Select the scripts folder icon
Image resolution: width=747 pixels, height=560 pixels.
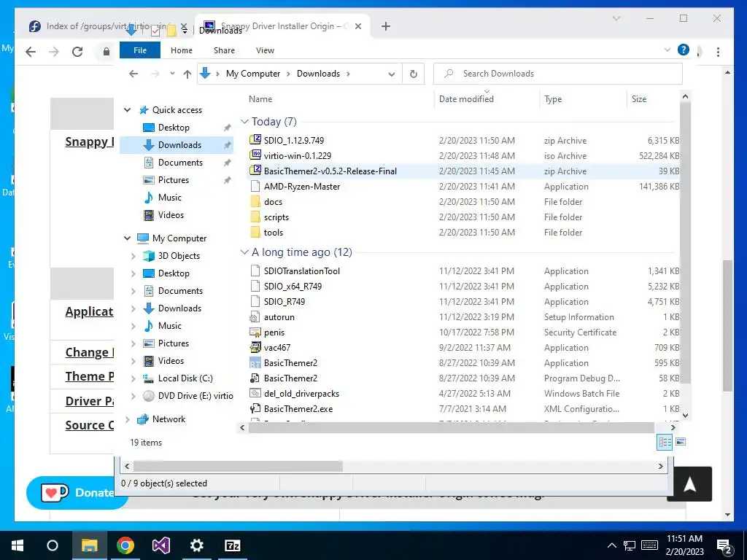pyautogui.click(x=255, y=217)
